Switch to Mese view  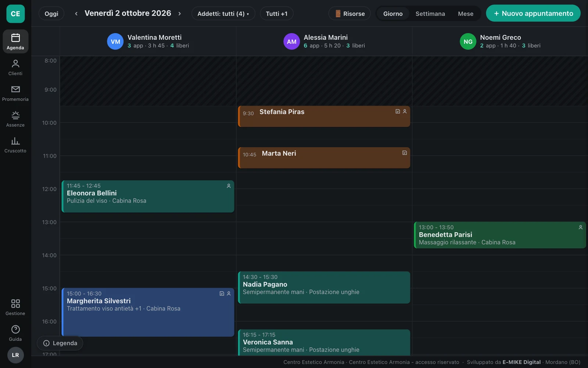pyautogui.click(x=466, y=14)
